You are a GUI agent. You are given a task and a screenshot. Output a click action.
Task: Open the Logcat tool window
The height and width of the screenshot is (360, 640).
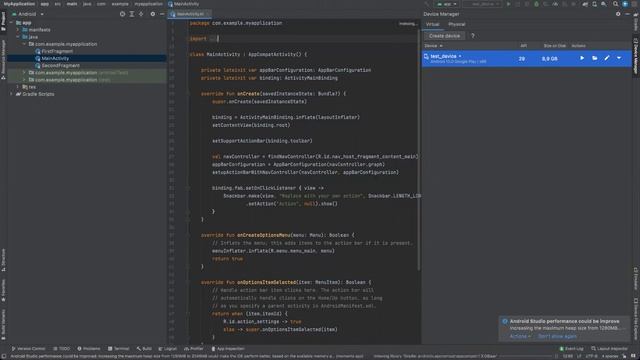point(168,349)
